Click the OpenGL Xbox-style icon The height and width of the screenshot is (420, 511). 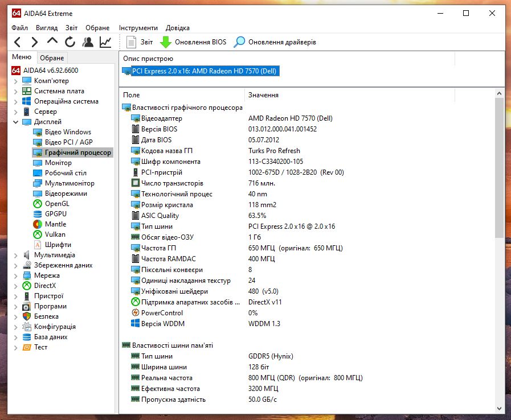point(38,204)
